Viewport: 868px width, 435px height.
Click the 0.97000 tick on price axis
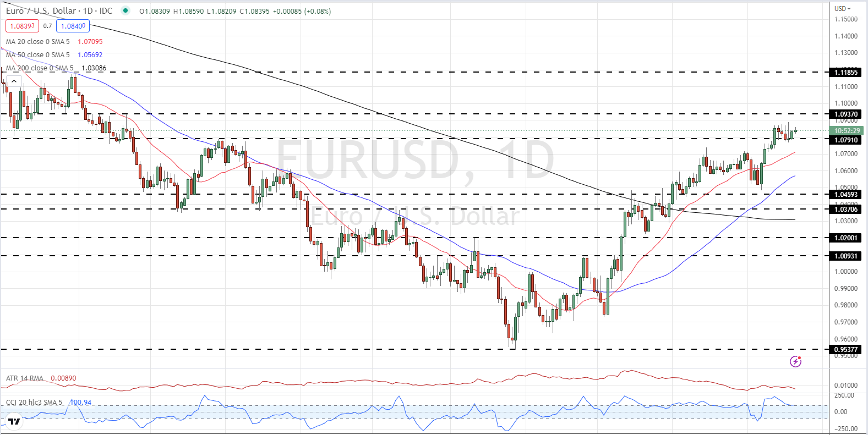click(846, 322)
